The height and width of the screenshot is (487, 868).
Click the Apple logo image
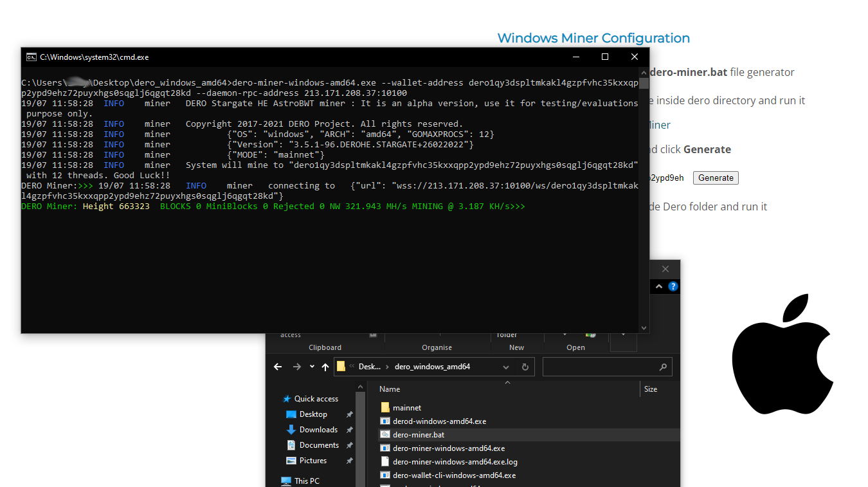pos(782,354)
